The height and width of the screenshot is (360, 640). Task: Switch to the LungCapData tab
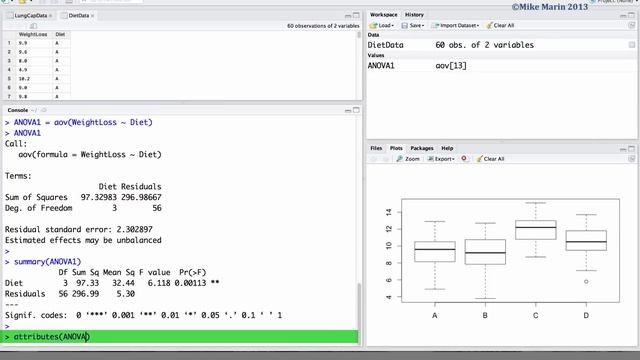(31, 16)
